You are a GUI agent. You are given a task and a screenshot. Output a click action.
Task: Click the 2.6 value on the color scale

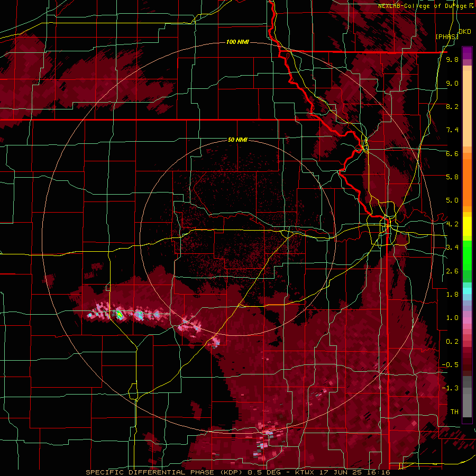[x=452, y=271]
